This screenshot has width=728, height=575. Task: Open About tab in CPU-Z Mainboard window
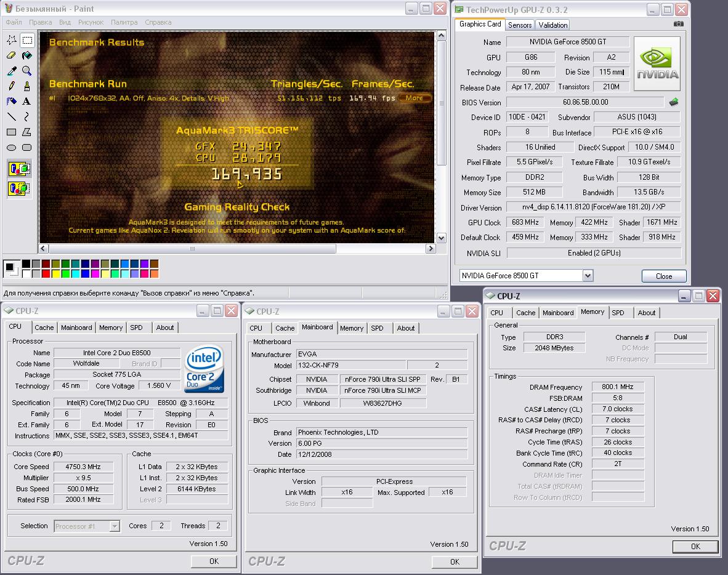[x=406, y=328]
